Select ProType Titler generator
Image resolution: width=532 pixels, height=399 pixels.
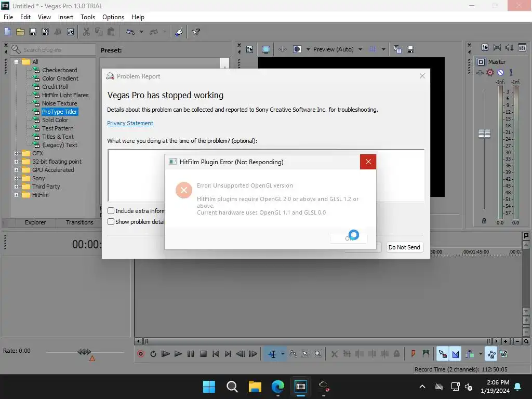click(x=59, y=112)
